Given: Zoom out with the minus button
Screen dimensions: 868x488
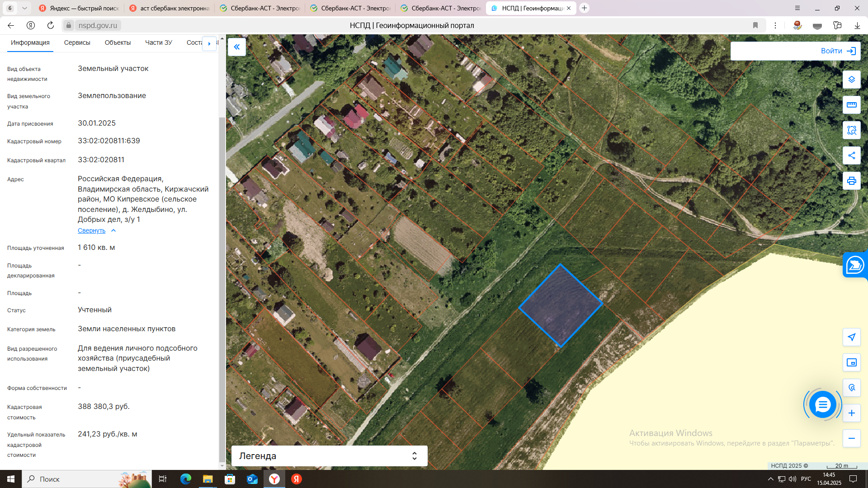Looking at the screenshot, I should click(x=851, y=438).
